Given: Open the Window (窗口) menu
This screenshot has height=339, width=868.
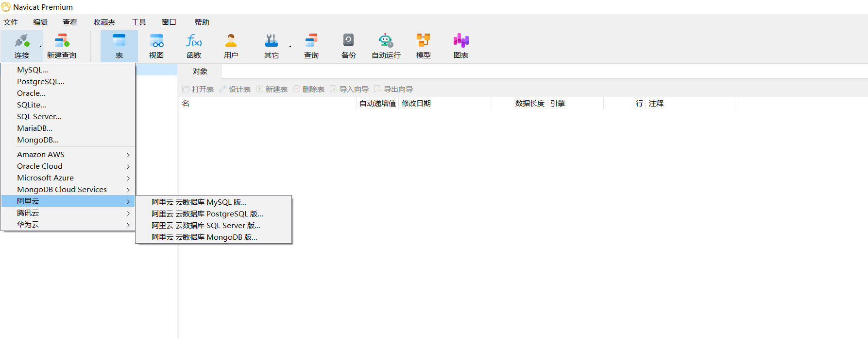Looking at the screenshot, I should pyautogui.click(x=169, y=22).
